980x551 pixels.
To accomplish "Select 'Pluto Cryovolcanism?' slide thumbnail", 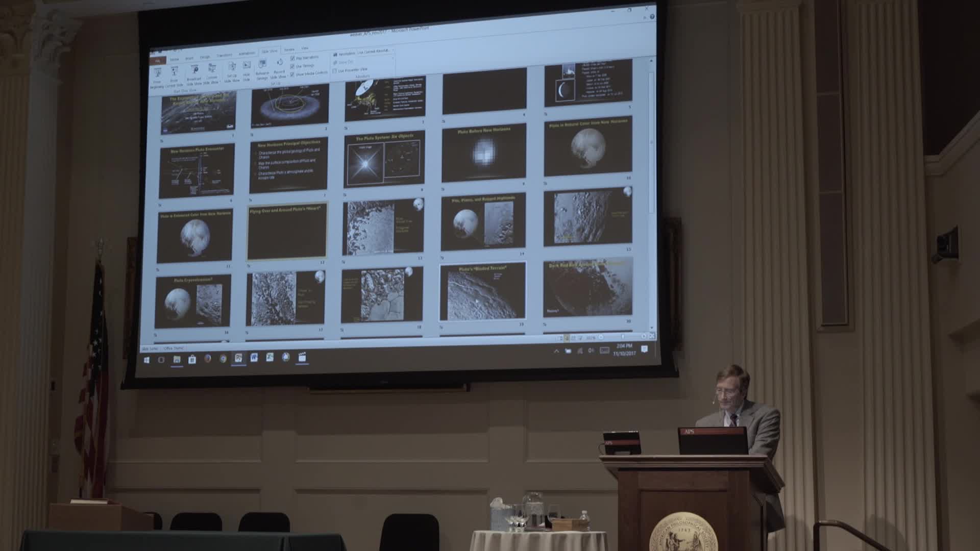I will pyautogui.click(x=193, y=302).
